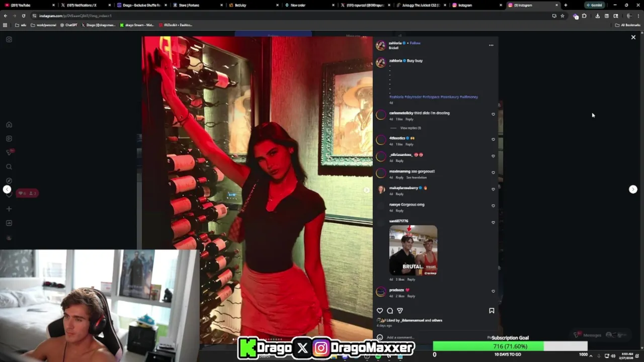Switch to the Store | Fortune tab

pyautogui.click(x=197, y=5)
